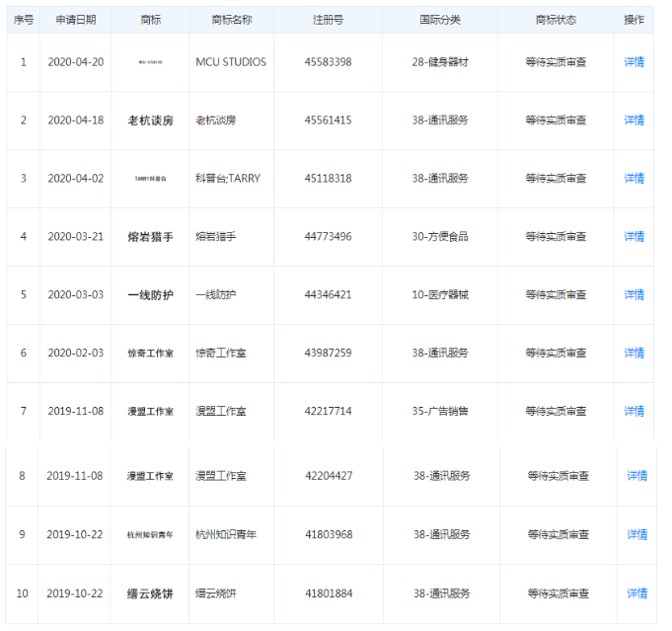
Task: View 详情 of 杭州知识青年 trademark
Action: coord(636,535)
